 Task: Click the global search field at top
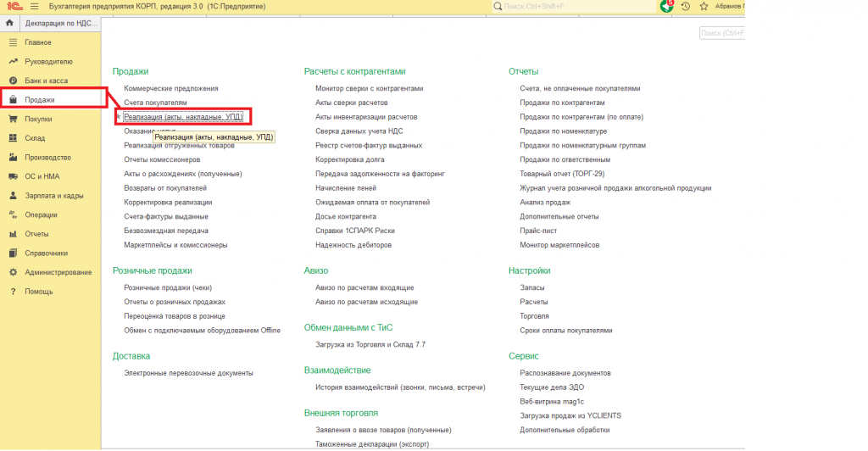pyautogui.click(x=573, y=6)
